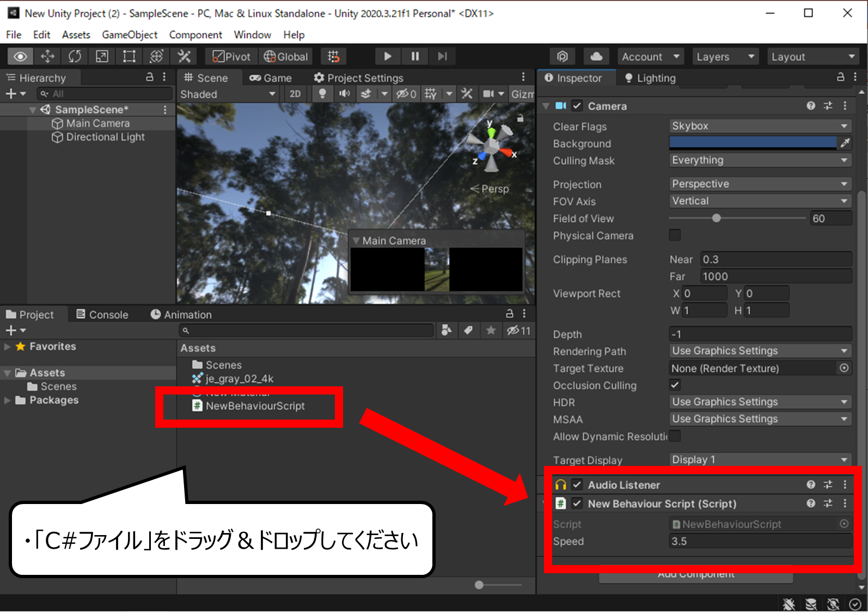This screenshot has height=613, width=868.
Task: Search project by type icon
Action: tap(447, 330)
